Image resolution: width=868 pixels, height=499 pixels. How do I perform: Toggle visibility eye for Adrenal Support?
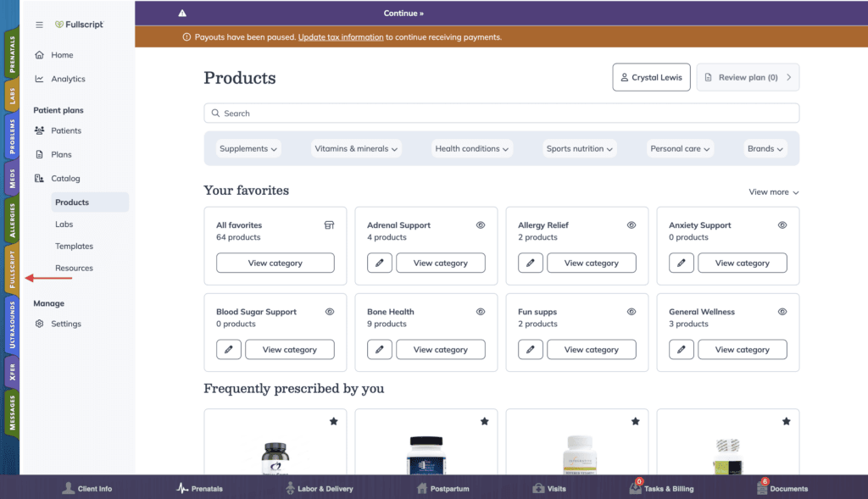481,225
